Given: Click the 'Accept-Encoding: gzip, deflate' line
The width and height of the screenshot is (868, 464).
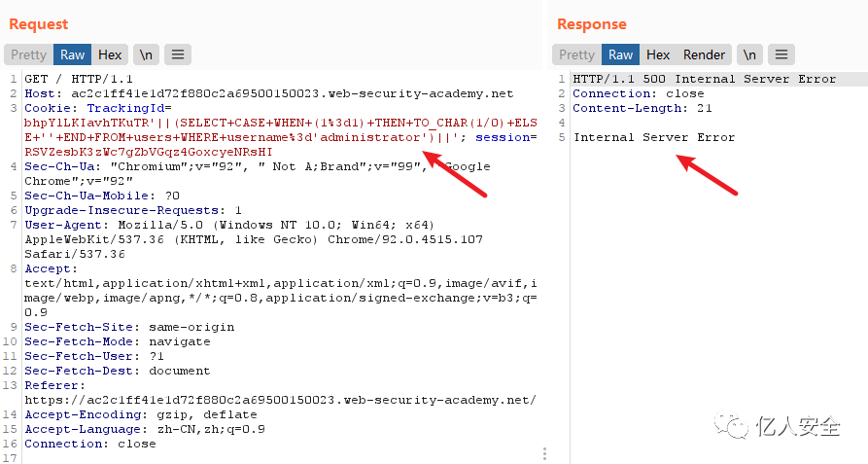Looking at the screenshot, I should point(141,414).
